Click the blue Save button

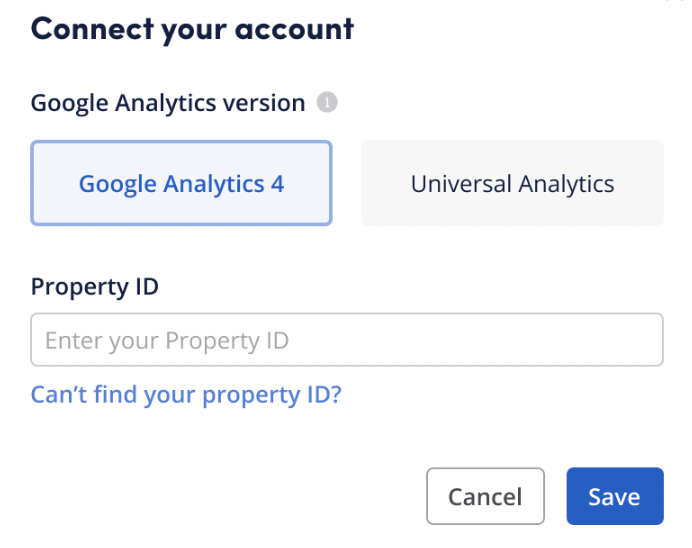614,496
